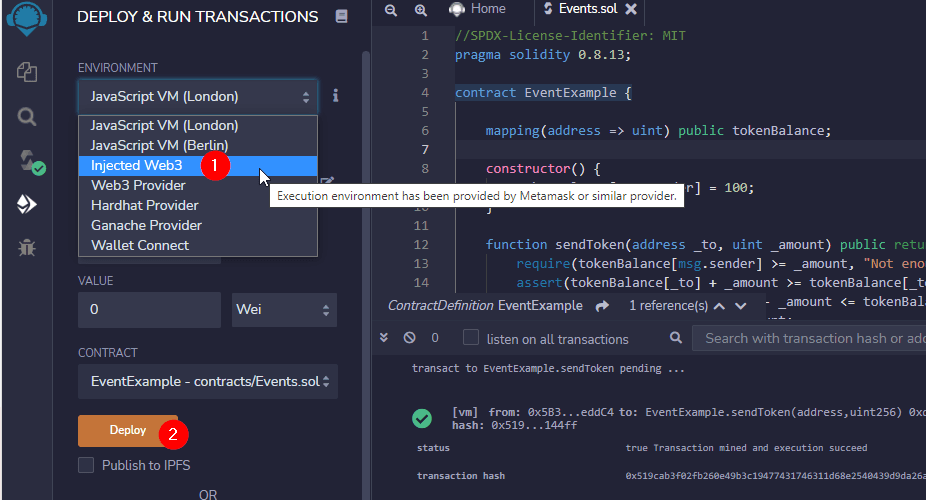The height and width of the screenshot is (500, 926).
Task: Choose Web3 Provider environment
Action: click(x=198, y=185)
